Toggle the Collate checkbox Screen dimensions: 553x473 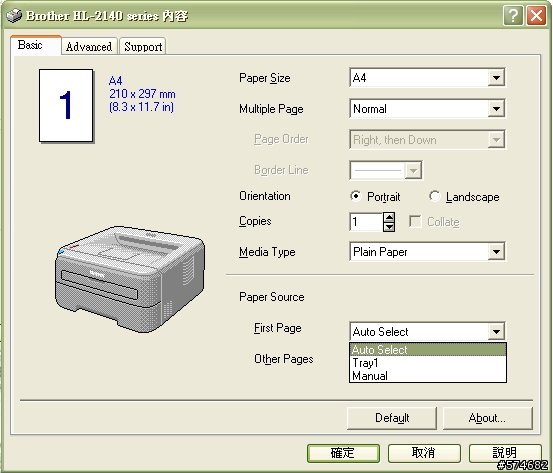415,222
